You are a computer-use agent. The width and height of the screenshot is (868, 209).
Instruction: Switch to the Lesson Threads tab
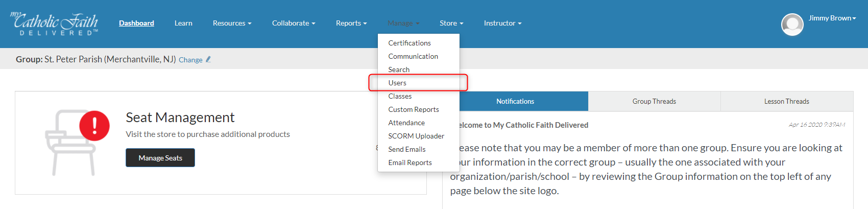(787, 101)
